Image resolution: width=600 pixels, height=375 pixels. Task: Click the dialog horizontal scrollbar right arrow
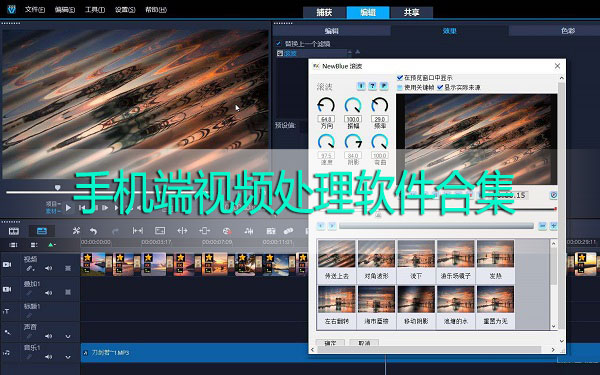(x=553, y=349)
